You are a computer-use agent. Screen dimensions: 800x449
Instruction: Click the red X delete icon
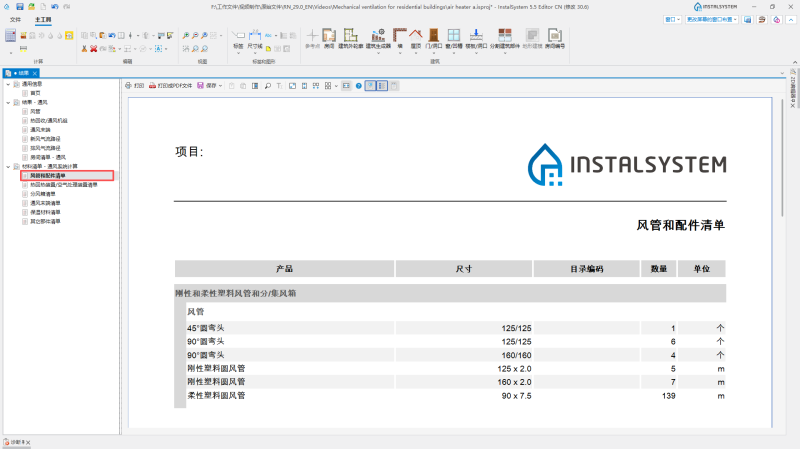(x=93, y=49)
